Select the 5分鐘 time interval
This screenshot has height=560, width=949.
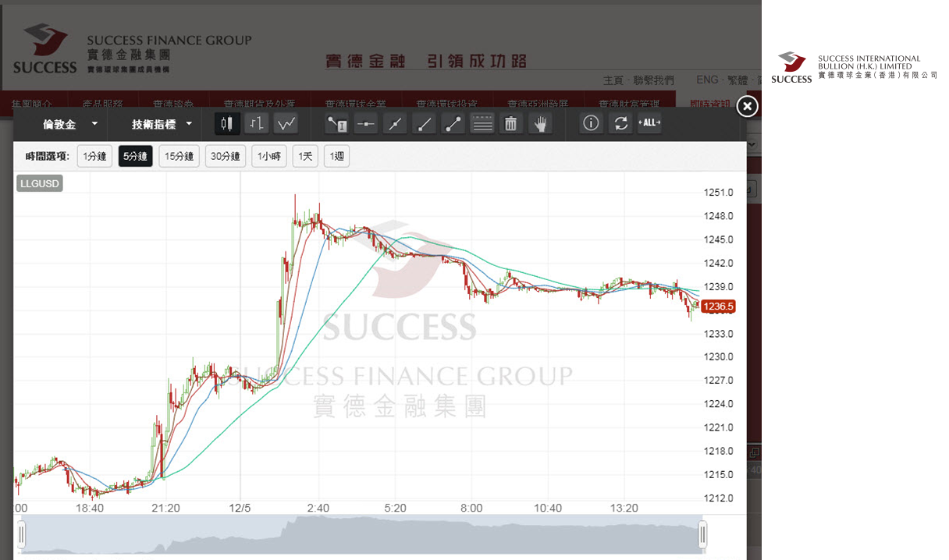[x=136, y=156]
